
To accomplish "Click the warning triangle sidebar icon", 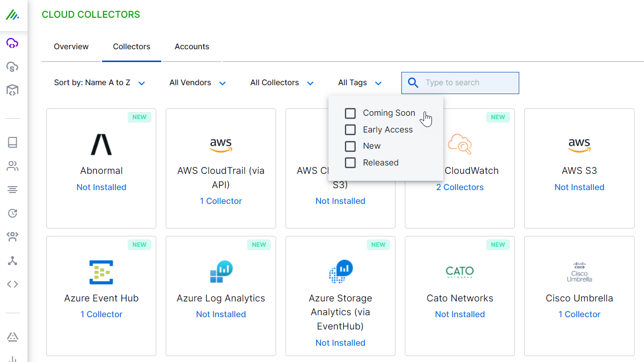I will point(12,337).
